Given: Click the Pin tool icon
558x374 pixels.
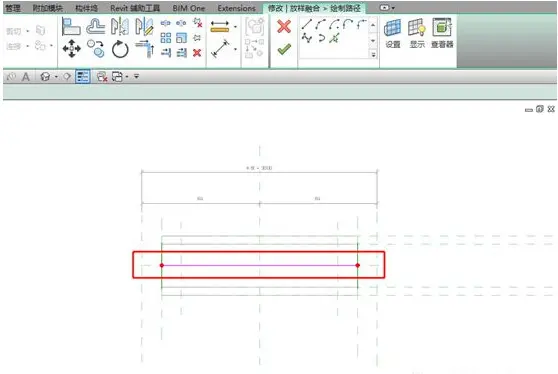Looking at the screenshot, I should [x=197, y=38].
